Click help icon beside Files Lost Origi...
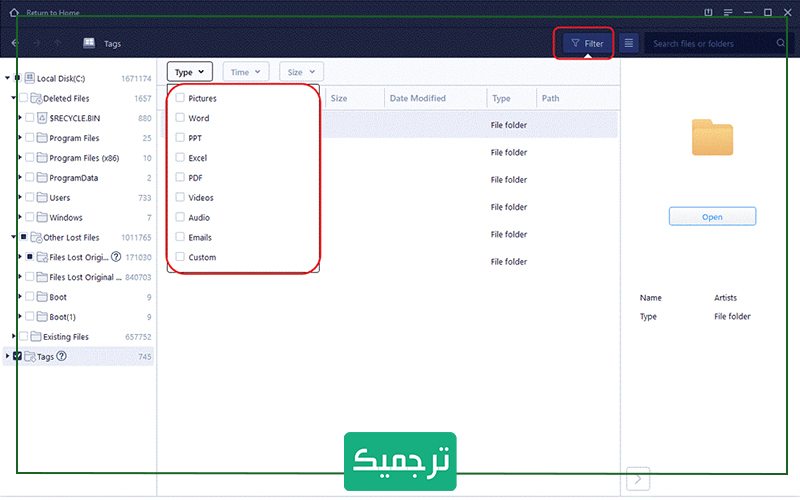 tap(116, 257)
